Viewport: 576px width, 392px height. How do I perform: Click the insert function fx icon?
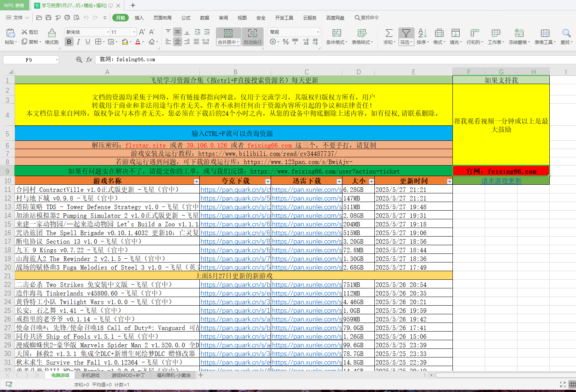(x=89, y=59)
